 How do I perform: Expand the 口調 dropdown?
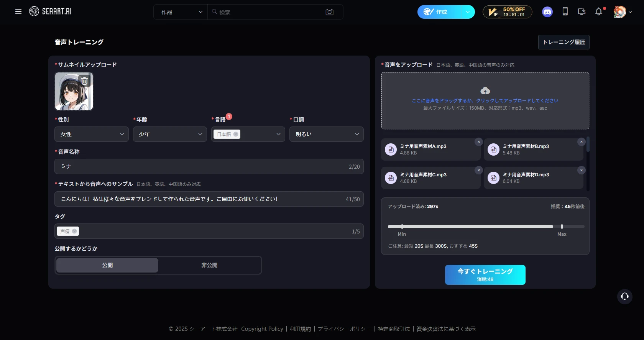326,134
